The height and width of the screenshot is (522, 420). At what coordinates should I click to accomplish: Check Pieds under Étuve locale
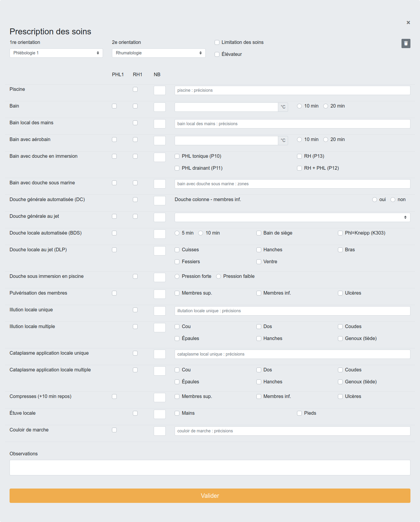(x=299, y=413)
